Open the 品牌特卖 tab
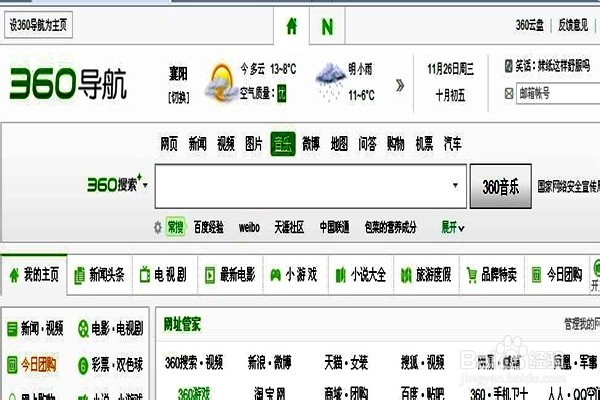The image size is (600, 400). (x=492, y=275)
